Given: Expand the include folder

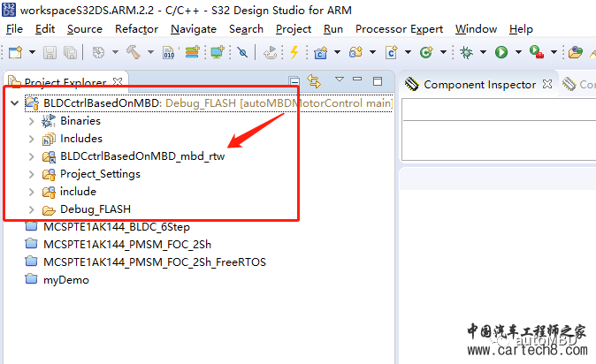Looking at the screenshot, I should 32,192.
